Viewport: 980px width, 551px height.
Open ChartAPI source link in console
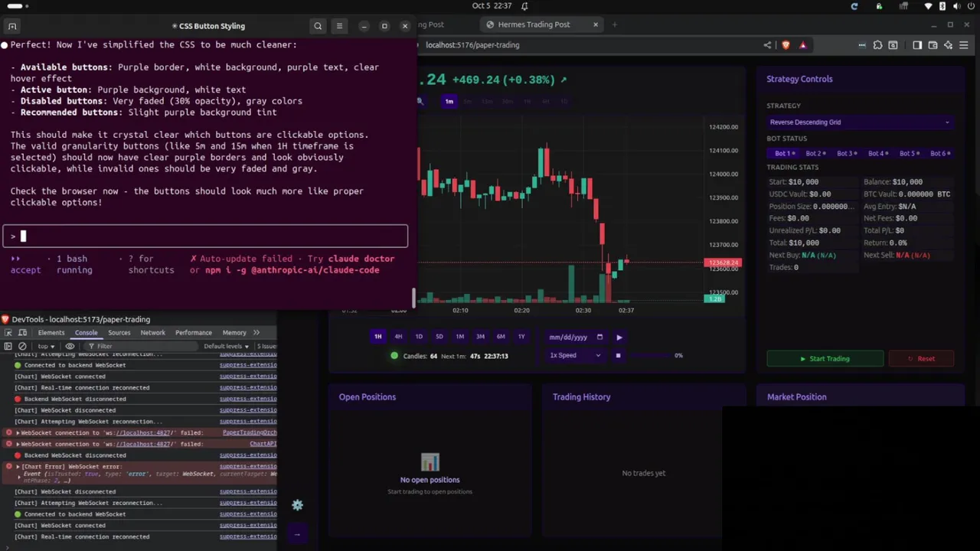point(263,444)
